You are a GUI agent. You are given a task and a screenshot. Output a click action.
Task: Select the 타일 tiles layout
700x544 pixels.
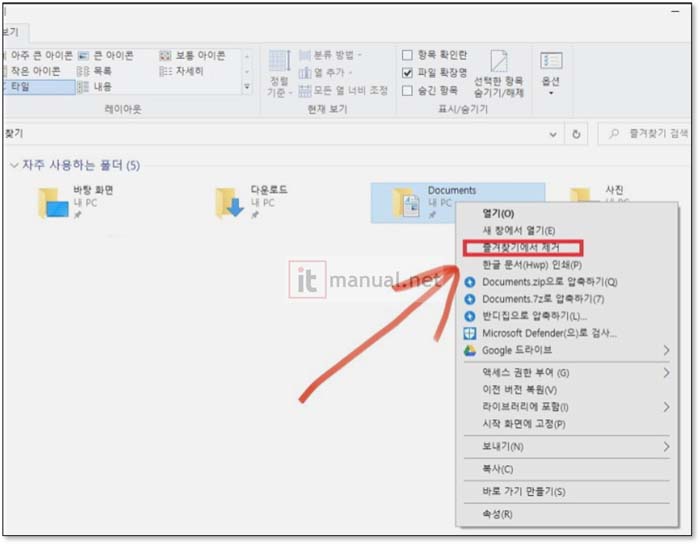point(38,87)
